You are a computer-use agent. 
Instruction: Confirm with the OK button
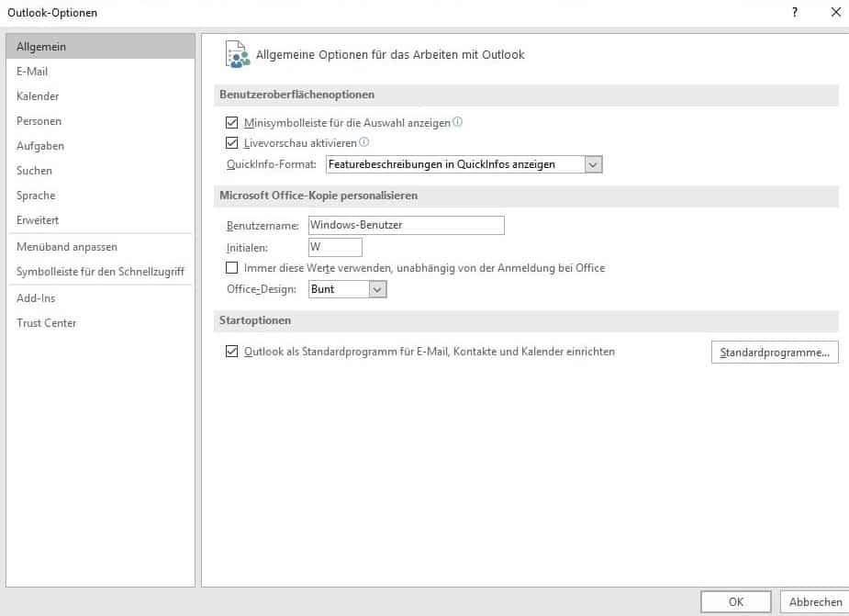(736, 602)
